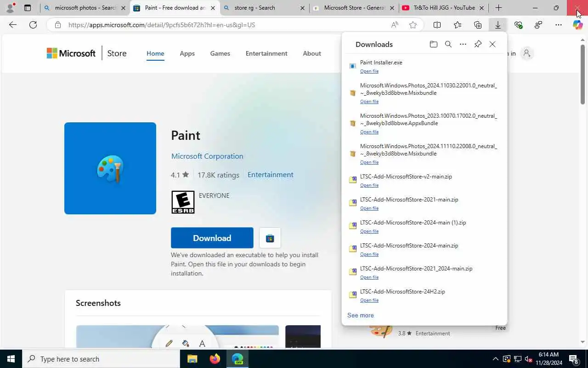Open file for Paint Installer.exe

(369, 71)
